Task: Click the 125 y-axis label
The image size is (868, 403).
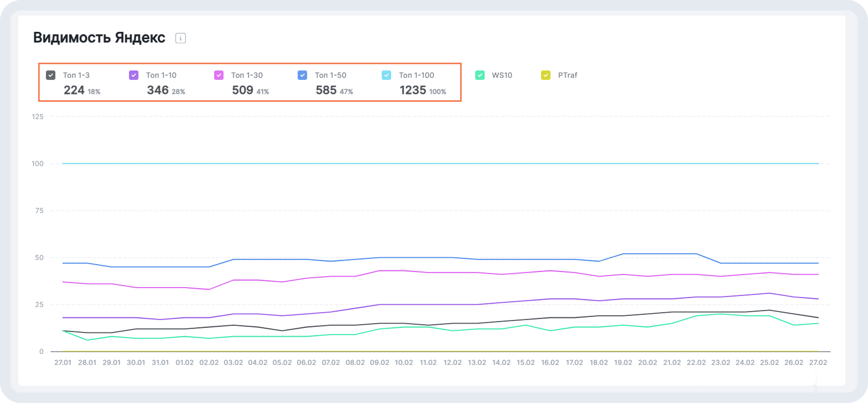Action: [38, 116]
